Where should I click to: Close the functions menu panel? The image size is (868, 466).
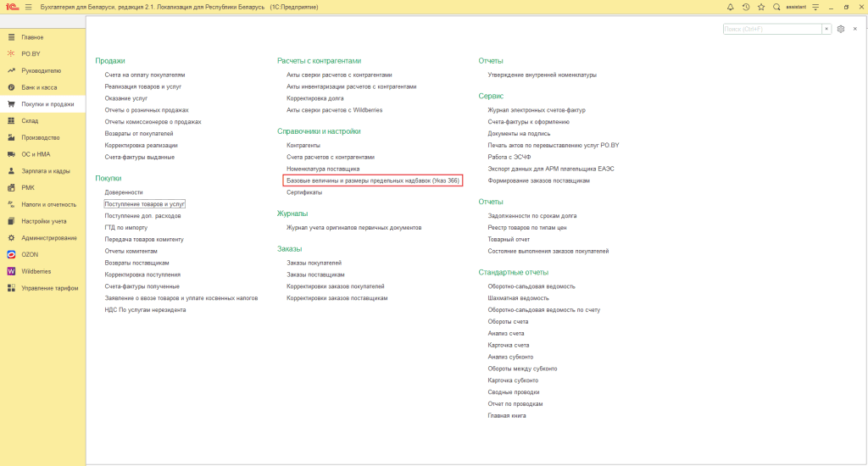855,29
